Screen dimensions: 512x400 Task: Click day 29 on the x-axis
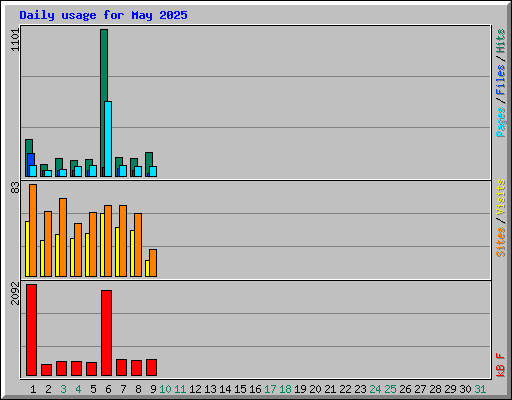coord(450,389)
